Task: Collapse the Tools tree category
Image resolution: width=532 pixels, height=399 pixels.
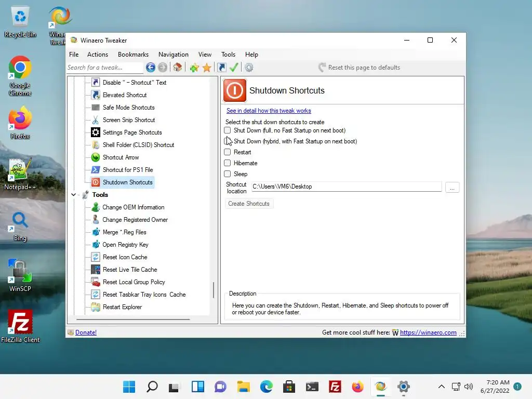Action: 74,195
